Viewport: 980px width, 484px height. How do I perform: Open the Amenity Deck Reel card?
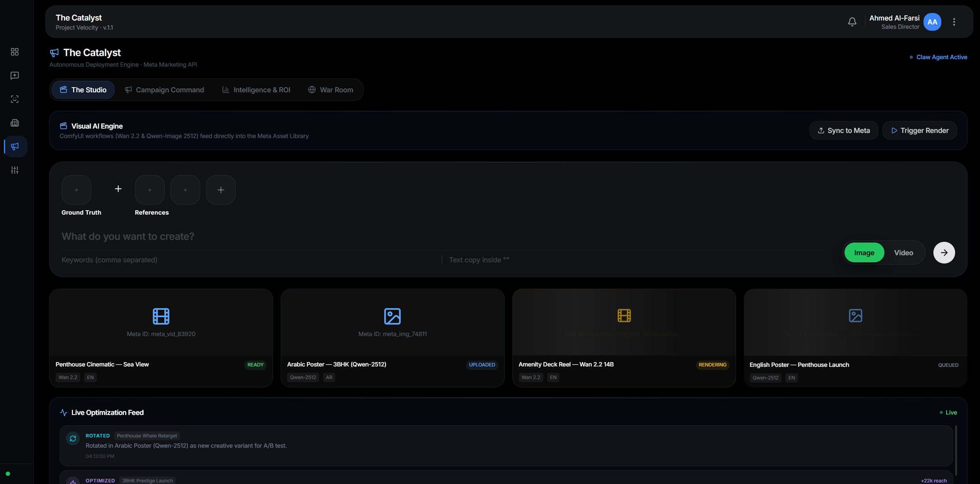(624, 338)
